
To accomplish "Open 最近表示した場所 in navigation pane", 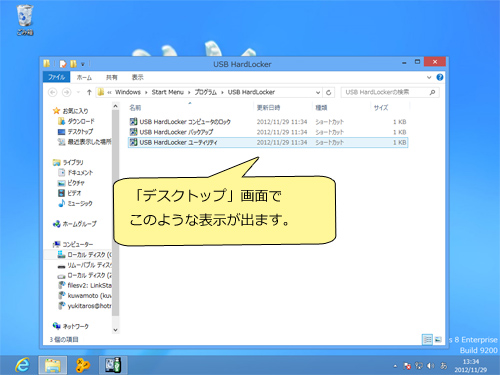I will (85, 142).
